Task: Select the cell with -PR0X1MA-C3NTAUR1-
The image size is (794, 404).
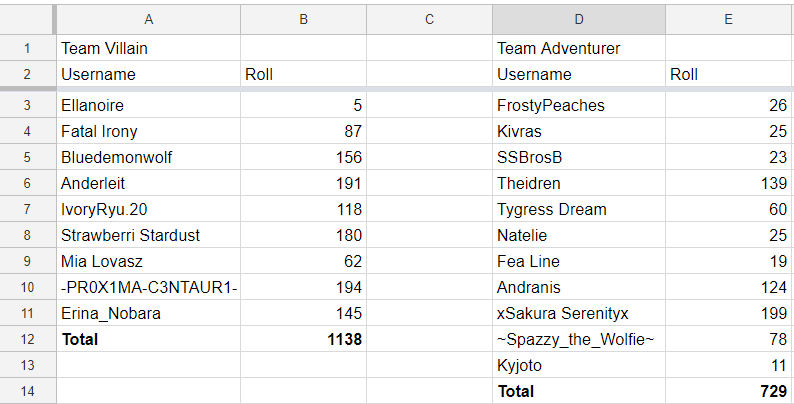Action: pos(148,287)
